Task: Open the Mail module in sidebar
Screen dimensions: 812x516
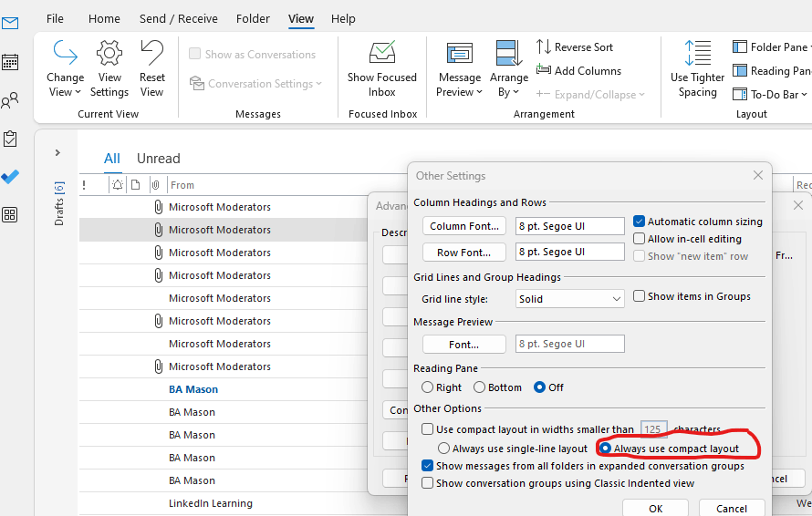Action: pyautogui.click(x=10, y=24)
